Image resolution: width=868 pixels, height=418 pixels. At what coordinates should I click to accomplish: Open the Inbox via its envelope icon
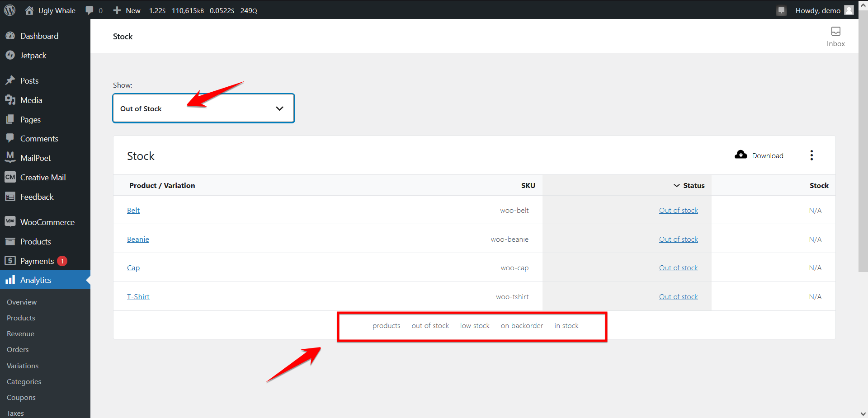coord(835,32)
